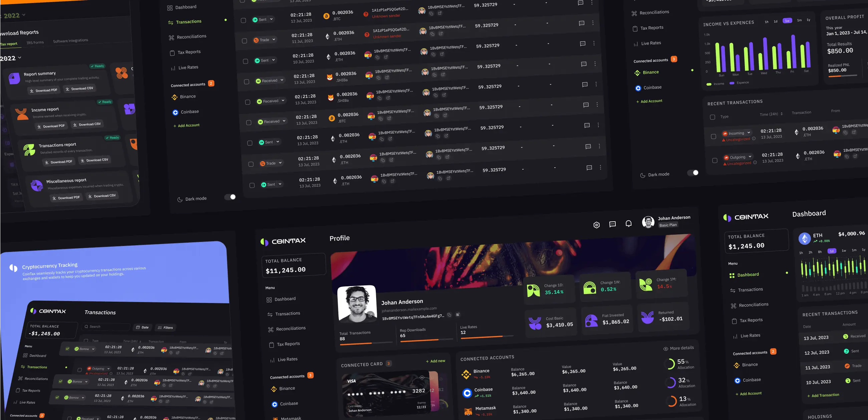Click Cost Basic purple icon on Profile page
868x420 pixels.
[535, 323]
